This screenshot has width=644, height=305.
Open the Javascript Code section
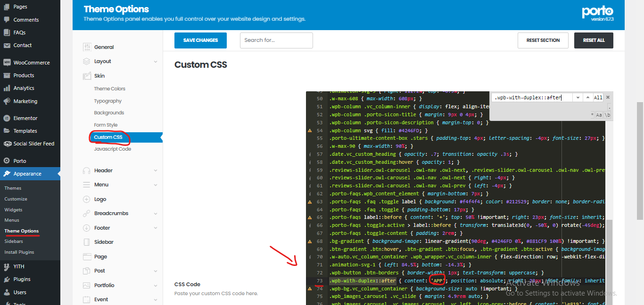[x=112, y=149]
